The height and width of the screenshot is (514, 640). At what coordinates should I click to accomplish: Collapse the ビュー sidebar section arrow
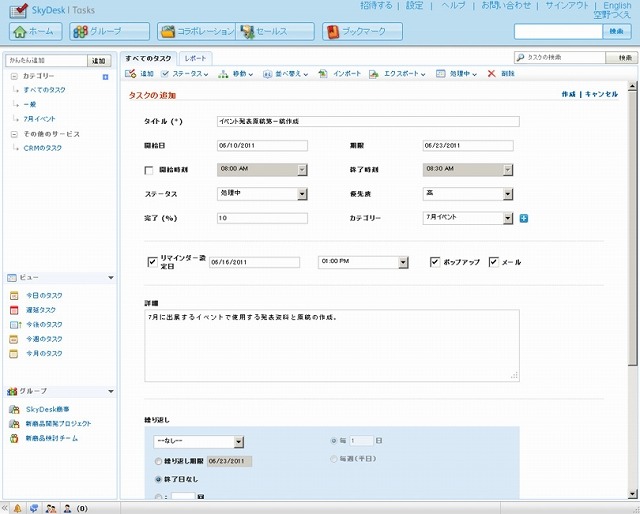tap(111, 278)
